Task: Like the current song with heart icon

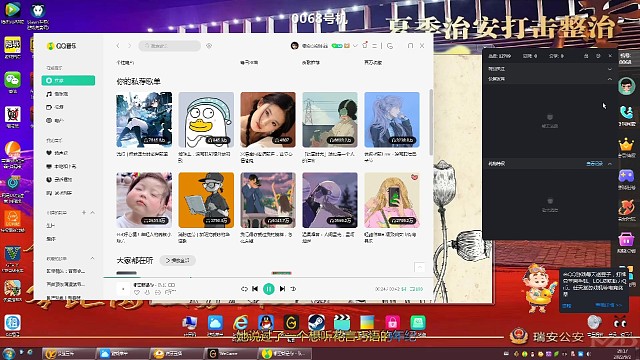Action: click(x=137, y=292)
